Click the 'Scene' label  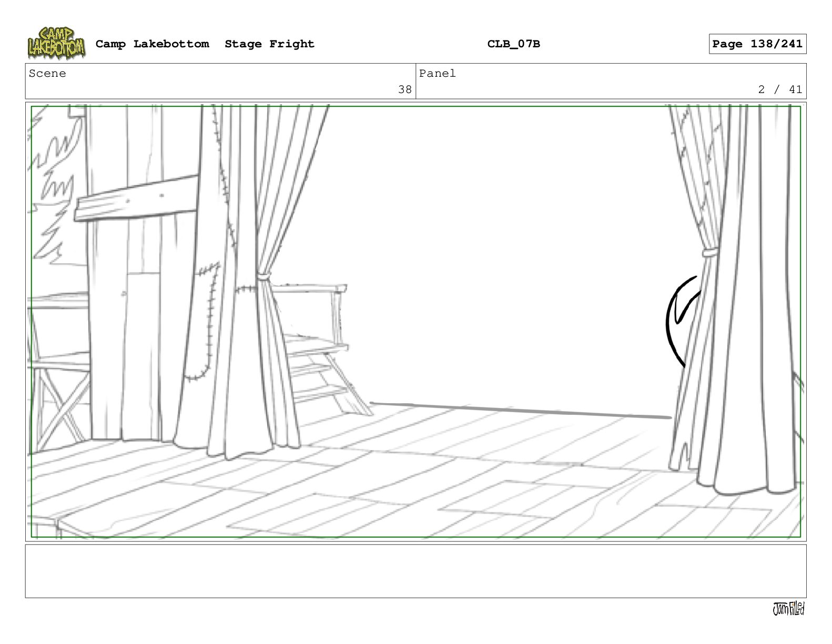coord(47,74)
